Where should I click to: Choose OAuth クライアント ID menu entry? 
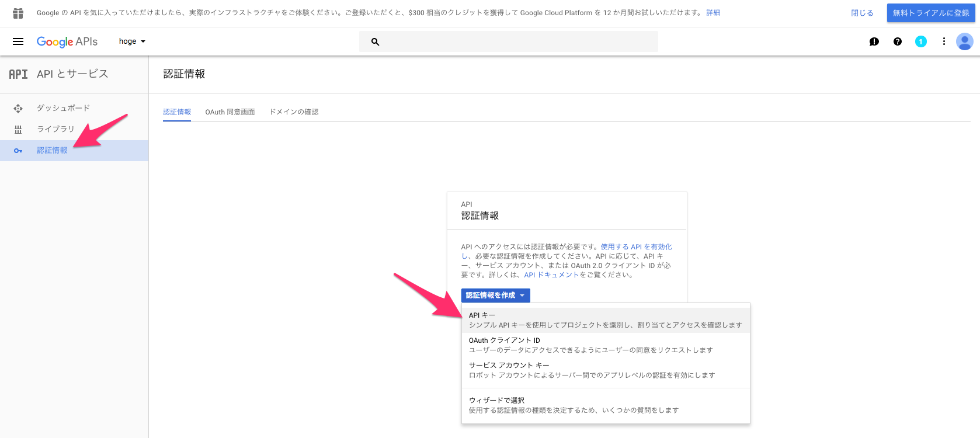coord(606,345)
